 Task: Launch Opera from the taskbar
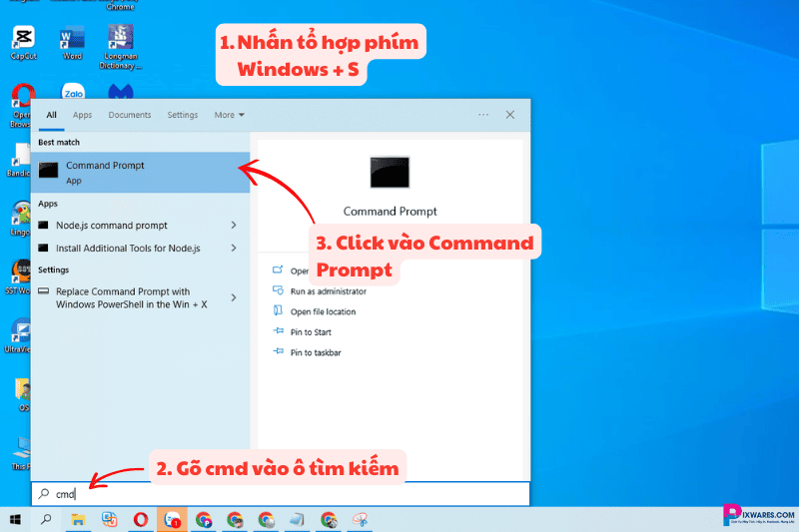[141, 519]
